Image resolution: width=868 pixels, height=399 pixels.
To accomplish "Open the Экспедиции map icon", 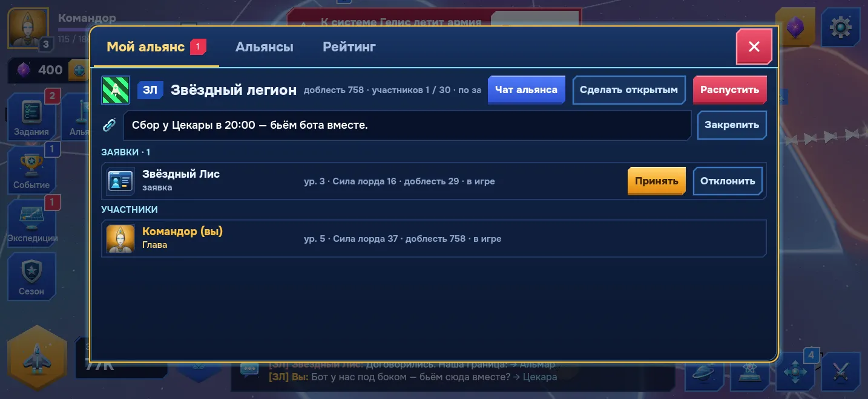I will pyautogui.click(x=31, y=222).
